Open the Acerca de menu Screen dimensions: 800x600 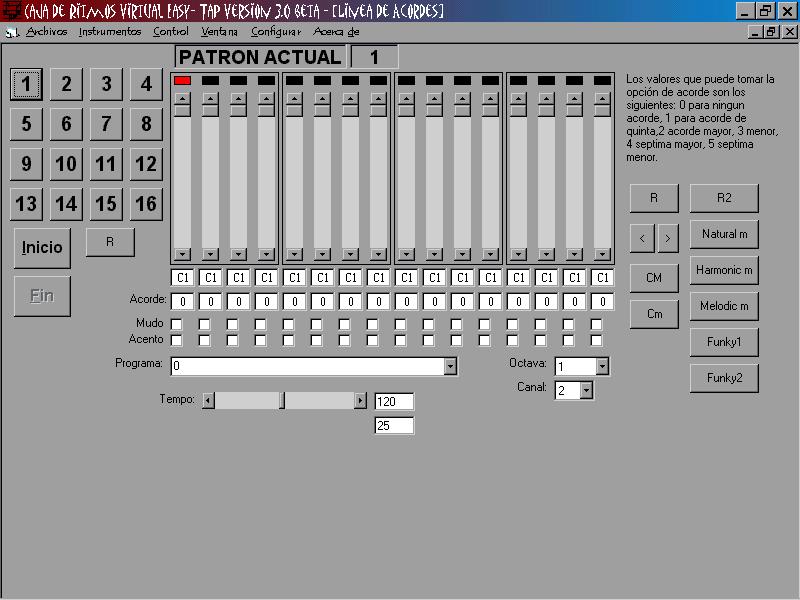click(336, 32)
